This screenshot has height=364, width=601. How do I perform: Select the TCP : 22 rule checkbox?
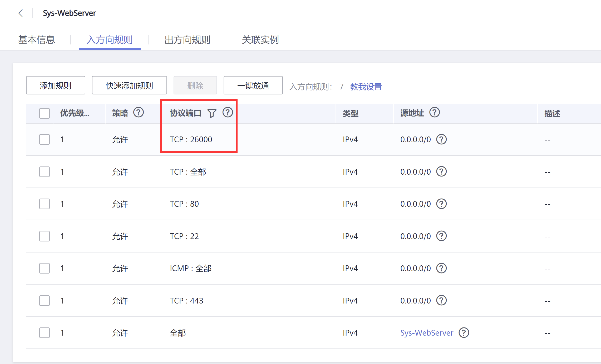tap(45, 236)
